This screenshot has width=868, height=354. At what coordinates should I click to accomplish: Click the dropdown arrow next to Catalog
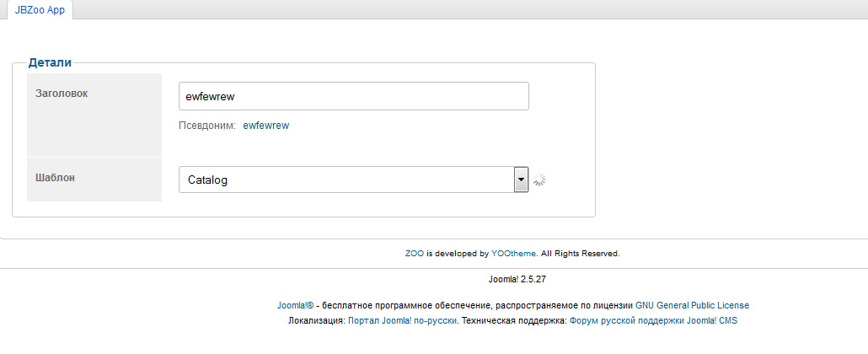pyautogui.click(x=521, y=180)
